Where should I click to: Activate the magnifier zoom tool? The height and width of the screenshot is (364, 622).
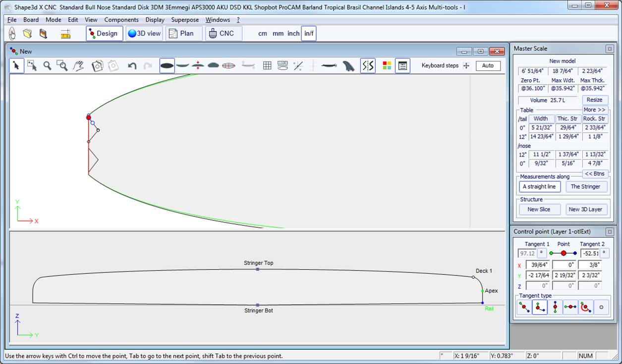coord(47,65)
